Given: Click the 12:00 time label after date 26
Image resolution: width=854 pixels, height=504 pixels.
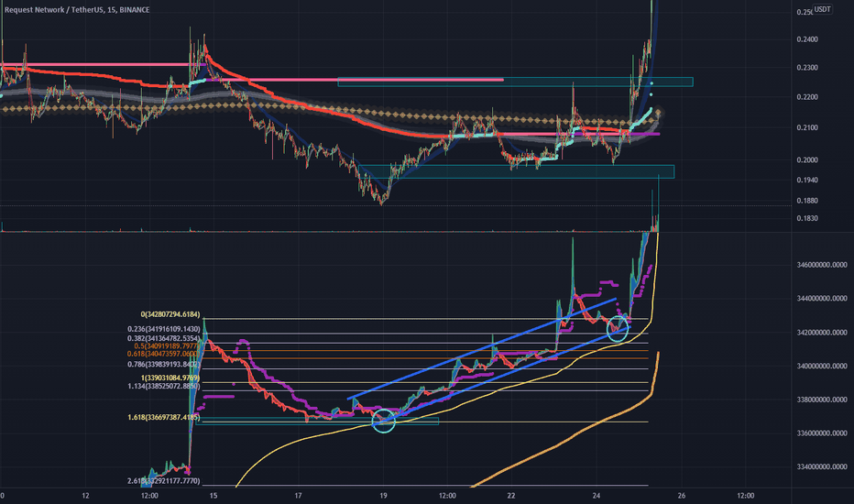Looking at the screenshot, I should pyautogui.click(x=746, y=496).
